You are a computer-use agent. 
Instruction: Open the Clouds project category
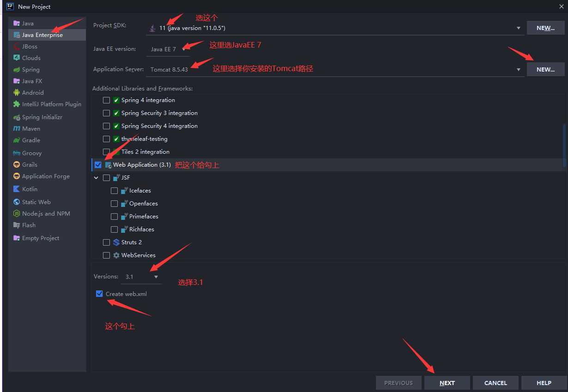[47, 58]
